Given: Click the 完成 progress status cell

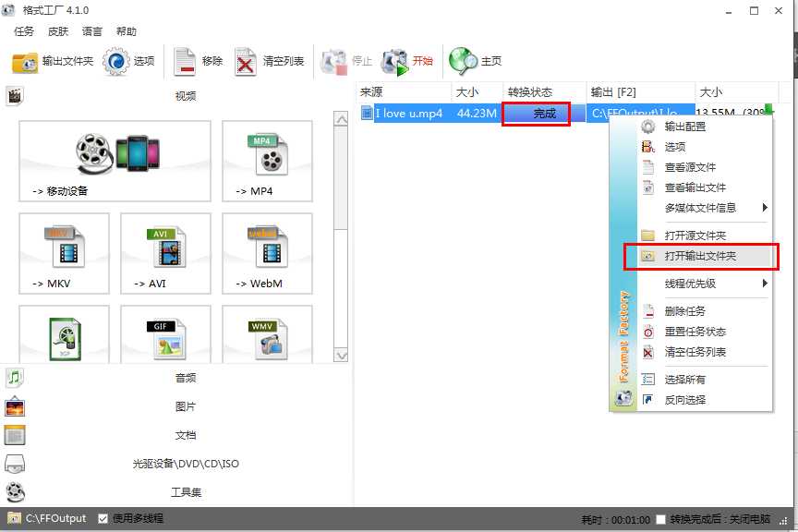Looking at the screenshot, I should pyautogui.click(x=544, y=113).
